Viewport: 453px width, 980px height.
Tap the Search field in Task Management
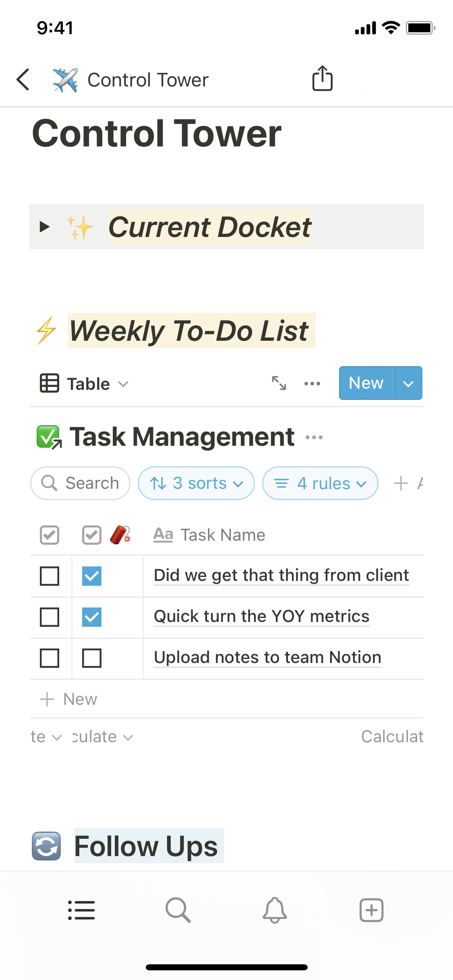(x=81, y=483)
